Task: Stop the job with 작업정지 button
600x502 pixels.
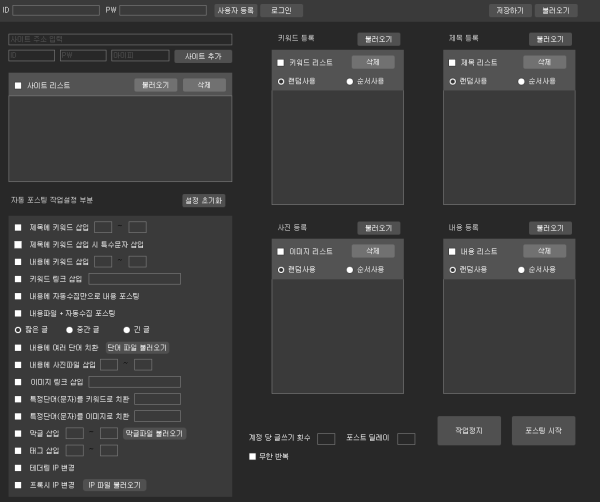Action: pos(469,430)
